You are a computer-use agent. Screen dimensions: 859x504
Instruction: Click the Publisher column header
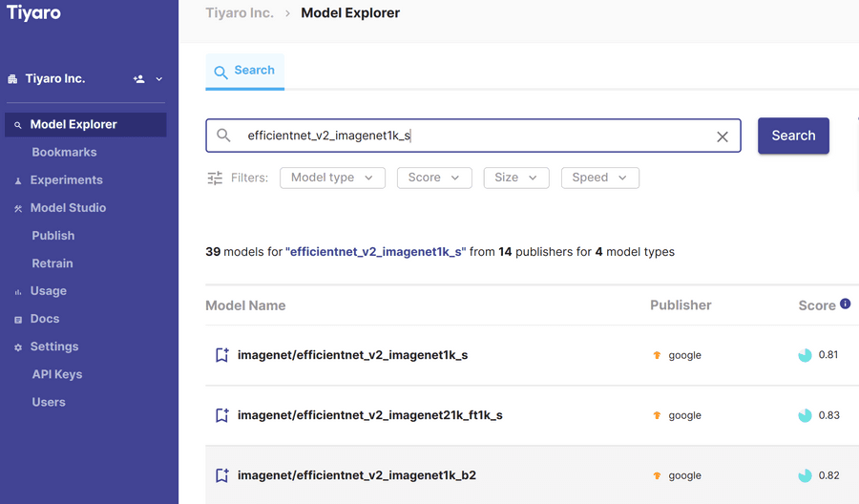[681, 305]
